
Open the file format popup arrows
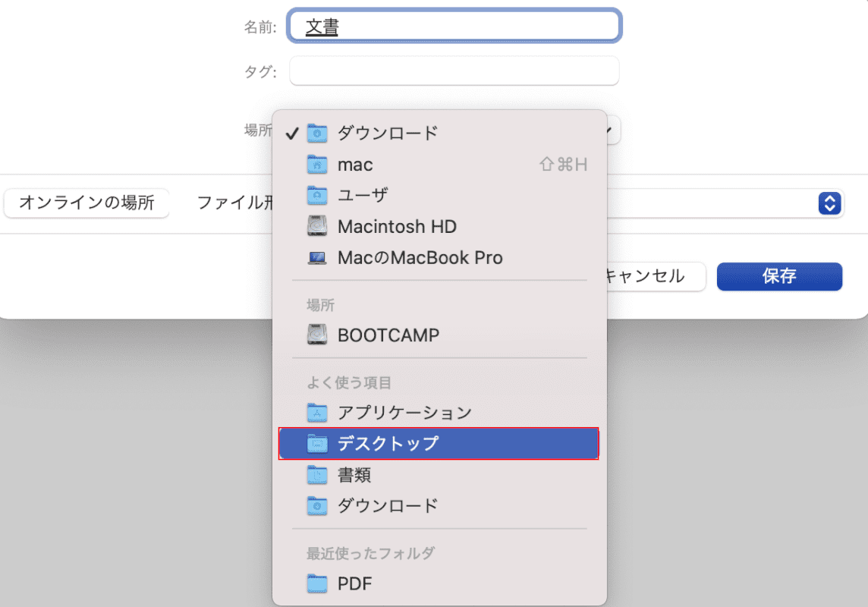coord(829,203)
